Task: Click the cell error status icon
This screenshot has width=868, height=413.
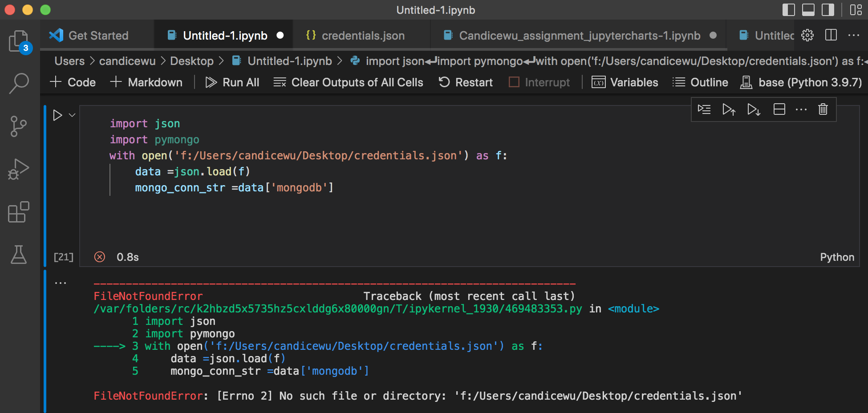Action: pos(100,257)
